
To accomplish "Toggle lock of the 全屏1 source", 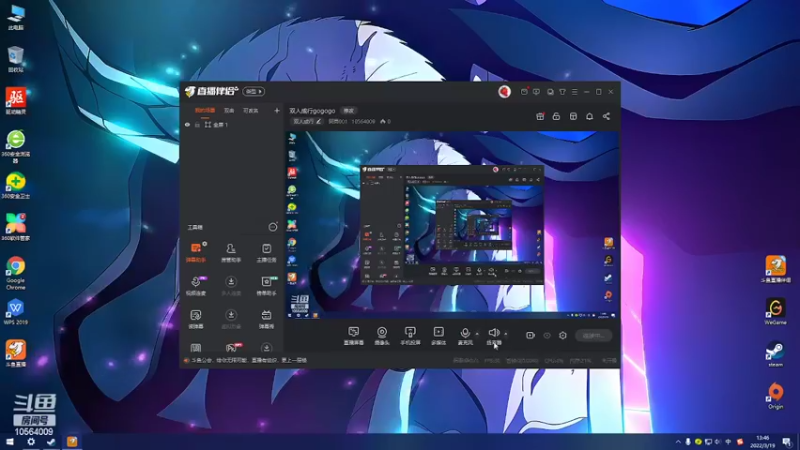I will point(197,124).
